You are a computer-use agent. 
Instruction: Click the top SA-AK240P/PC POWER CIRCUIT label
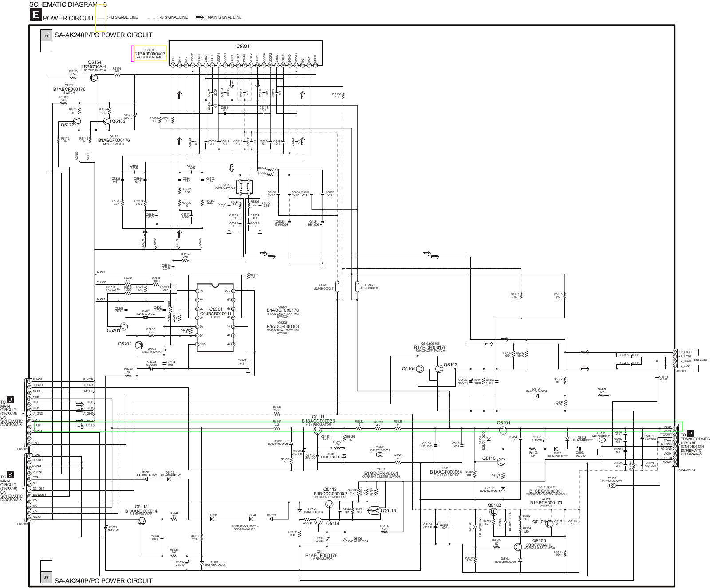103,35
